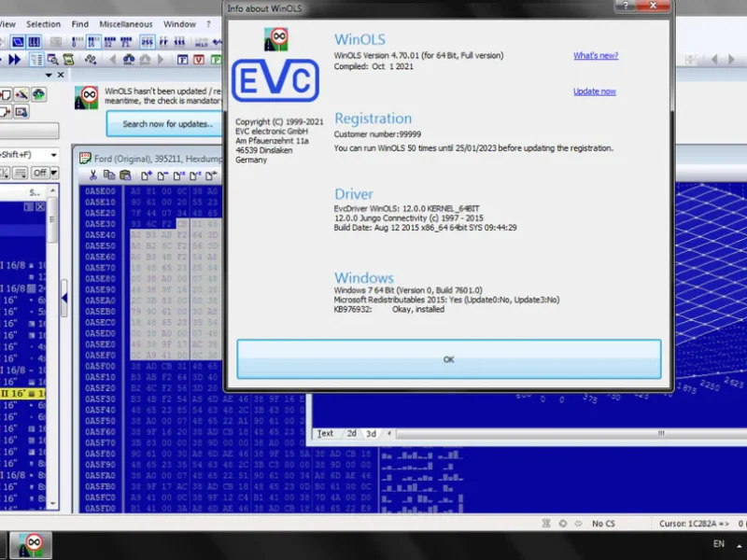
Task: Click the scissors Cut icon in hexdump toolbar
Action: point(93,175)
